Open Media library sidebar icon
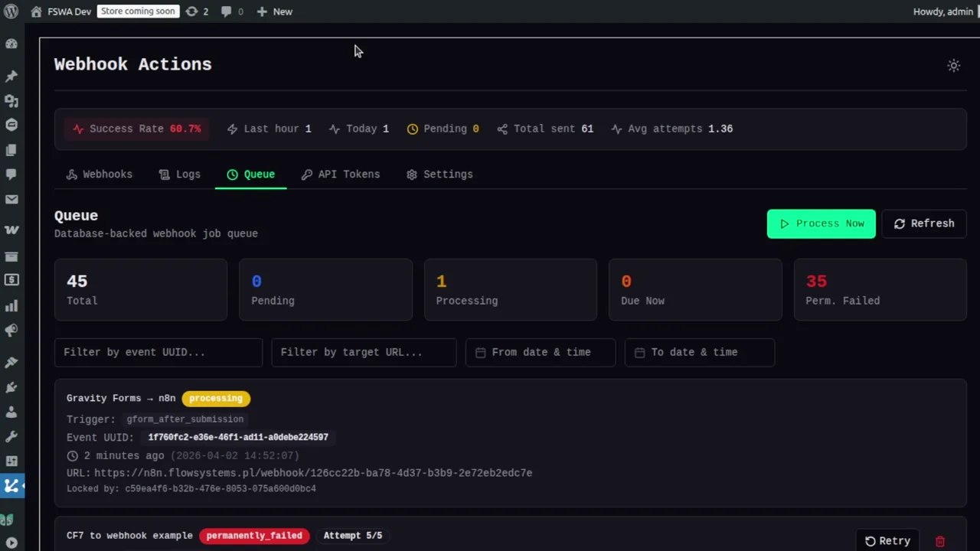This screenshot has width=980, height=551. (11, 101)
